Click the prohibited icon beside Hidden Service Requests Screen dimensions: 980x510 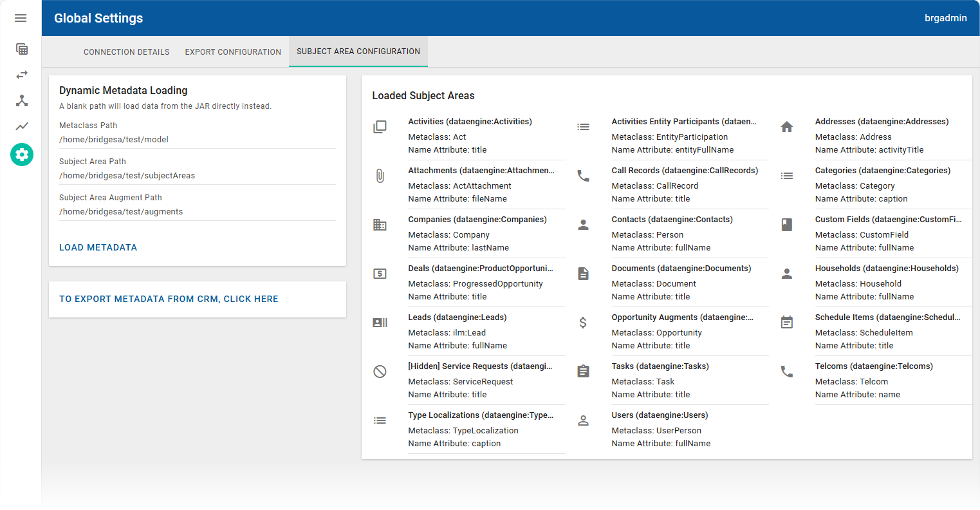[x=380, y=372]
